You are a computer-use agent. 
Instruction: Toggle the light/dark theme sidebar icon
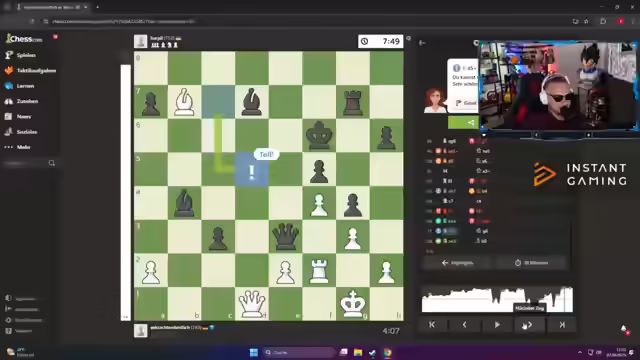pyautogui.click(x=9, y=298)
